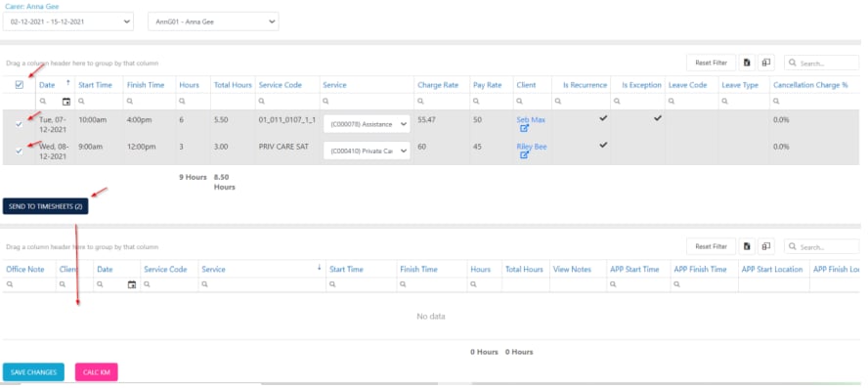Sort by Finish Time in upper grid
The height and width of the screenshot is (388, 868).
click(146, 85)
